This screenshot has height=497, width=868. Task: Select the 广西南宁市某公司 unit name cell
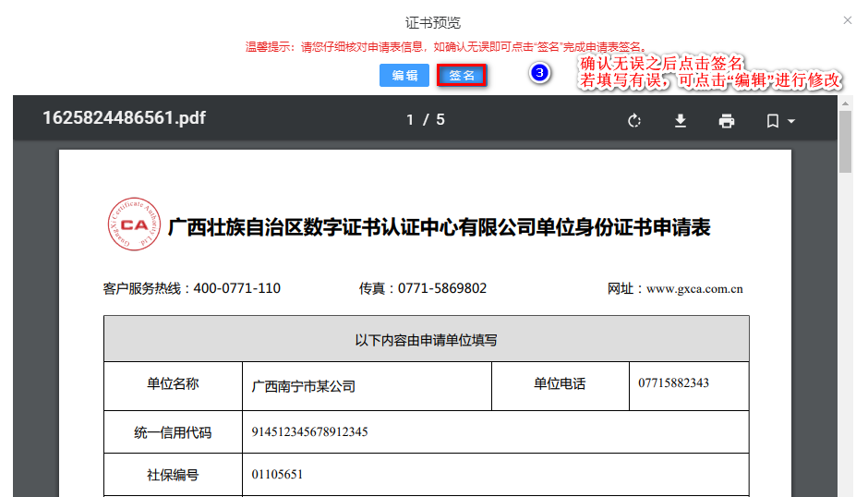[304, 386]
